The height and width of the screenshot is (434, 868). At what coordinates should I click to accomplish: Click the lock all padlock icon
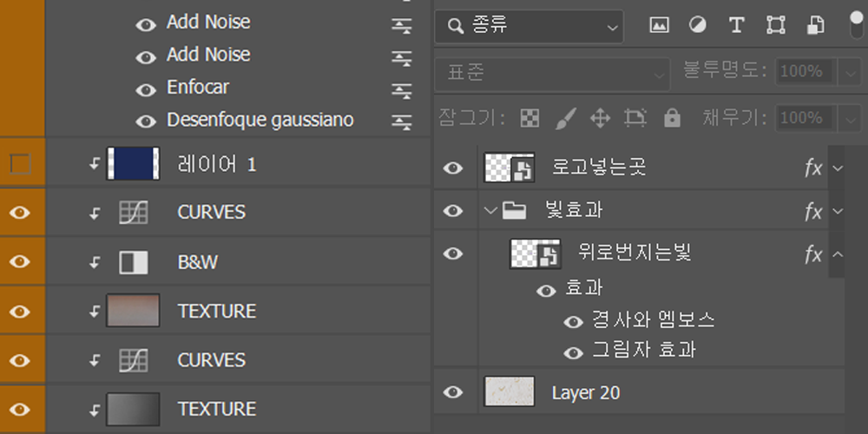(672, 118)
